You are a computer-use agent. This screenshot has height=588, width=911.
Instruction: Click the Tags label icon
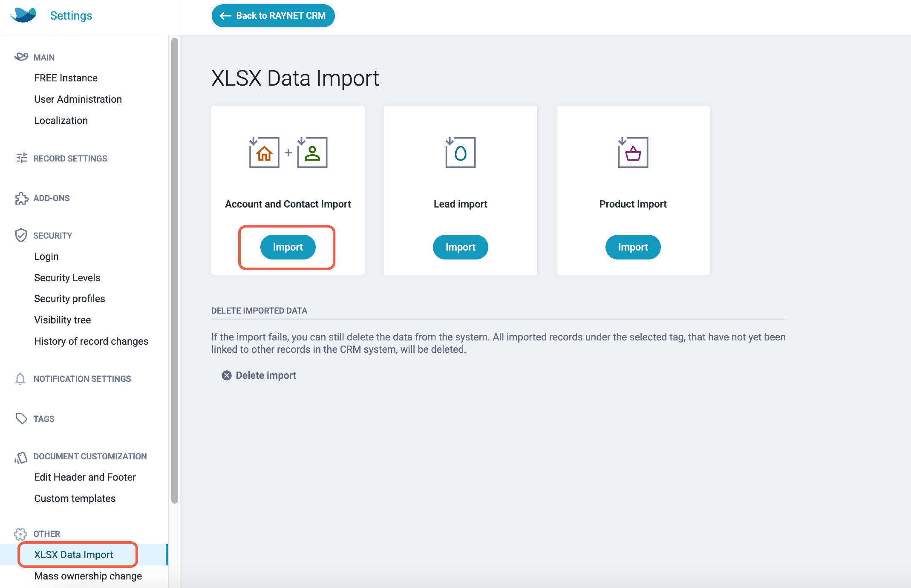(21, 418)
